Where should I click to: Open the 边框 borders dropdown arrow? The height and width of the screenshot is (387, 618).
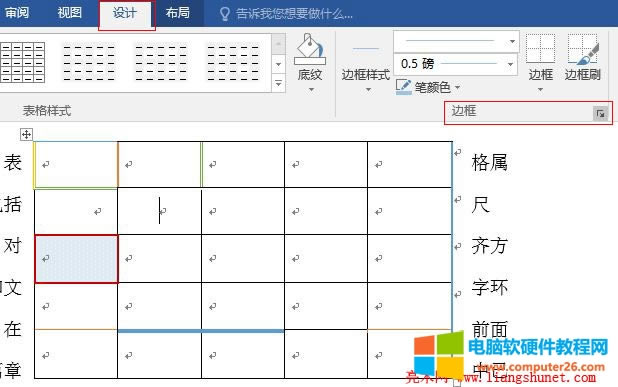[540, 90]
